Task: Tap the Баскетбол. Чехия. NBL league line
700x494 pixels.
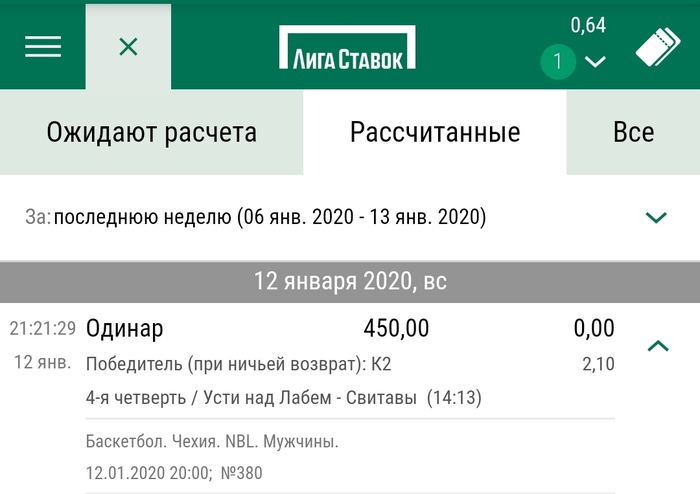Action: click(213, 441)
